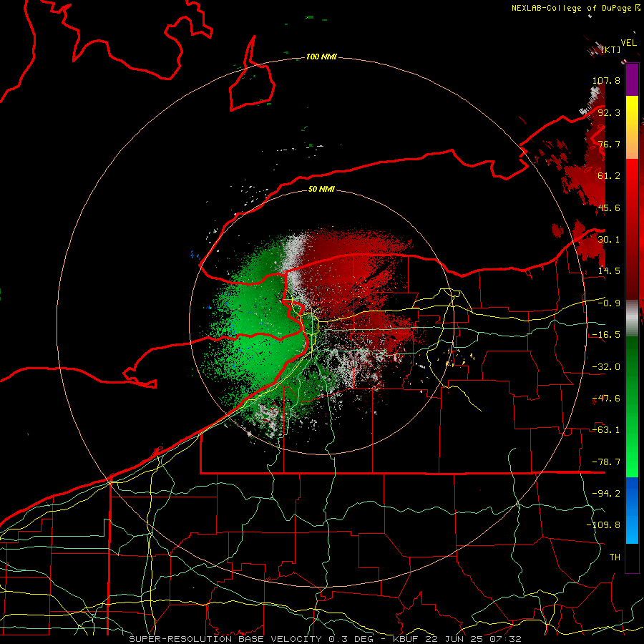Click the -94.2 scale value
644x644 pixels.
(x=606, y=493)
